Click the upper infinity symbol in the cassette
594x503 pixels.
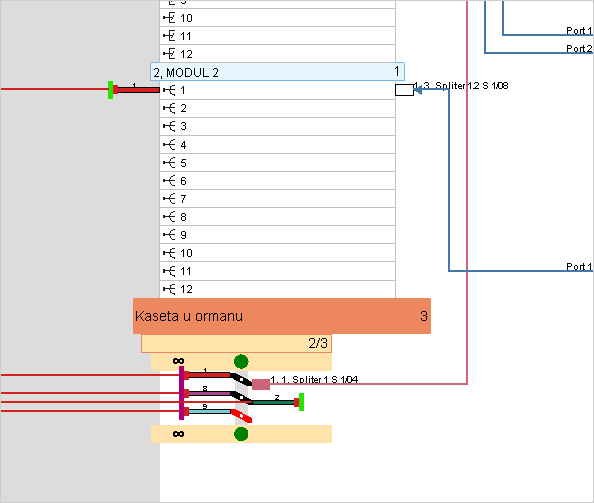178,361
